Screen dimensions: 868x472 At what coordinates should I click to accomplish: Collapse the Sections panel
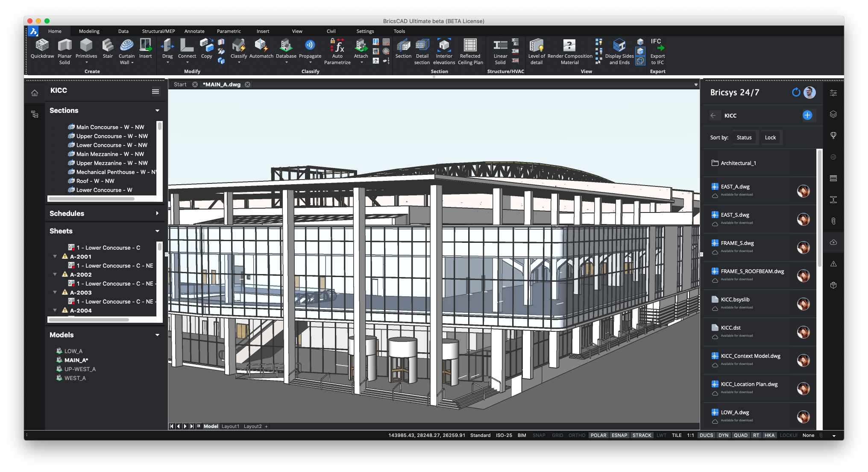(157, 111)
